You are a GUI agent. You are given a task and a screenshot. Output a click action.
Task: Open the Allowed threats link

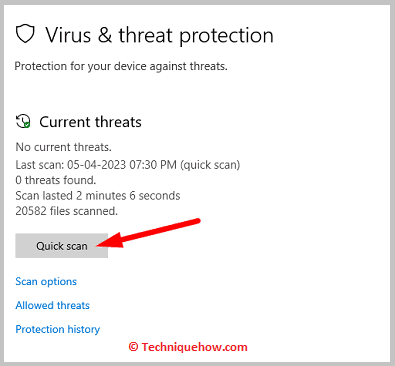[52, 305]
